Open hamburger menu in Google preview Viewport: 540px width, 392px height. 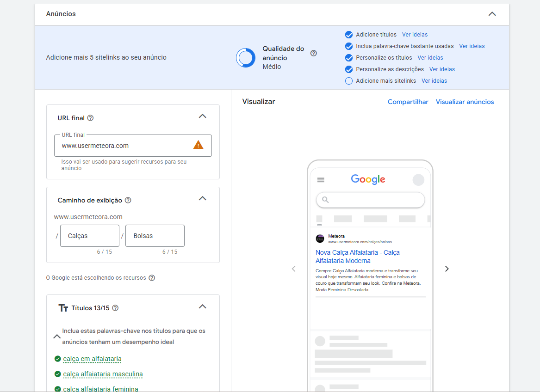(321, 180)
